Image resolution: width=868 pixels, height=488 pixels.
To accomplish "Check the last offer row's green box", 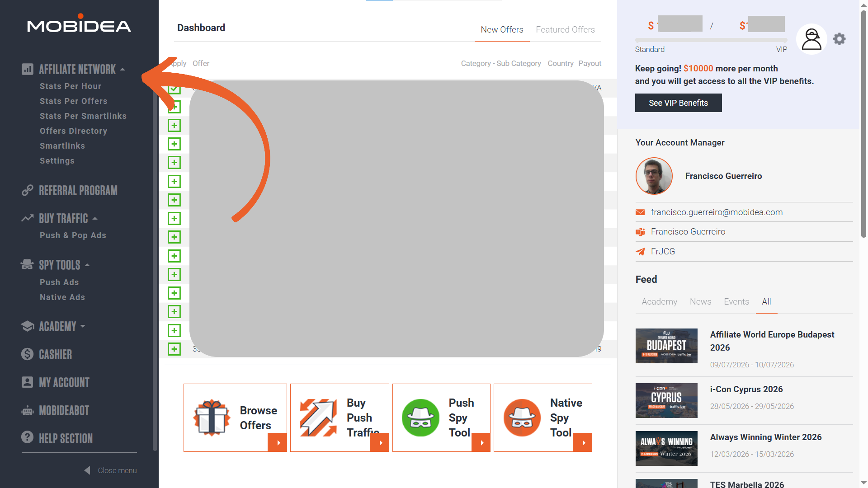I will [x=175, y=349].
